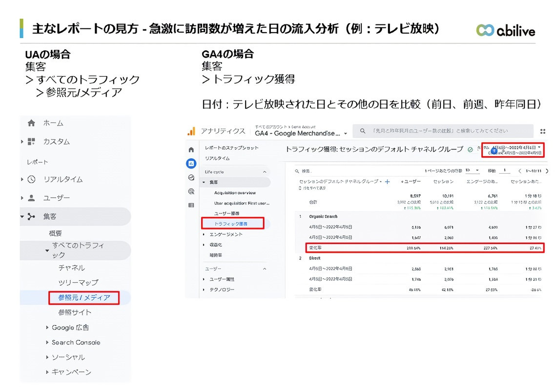The image size is (555, 392).
Task: Click the Analytics search input field
Action: coord(444,131)
